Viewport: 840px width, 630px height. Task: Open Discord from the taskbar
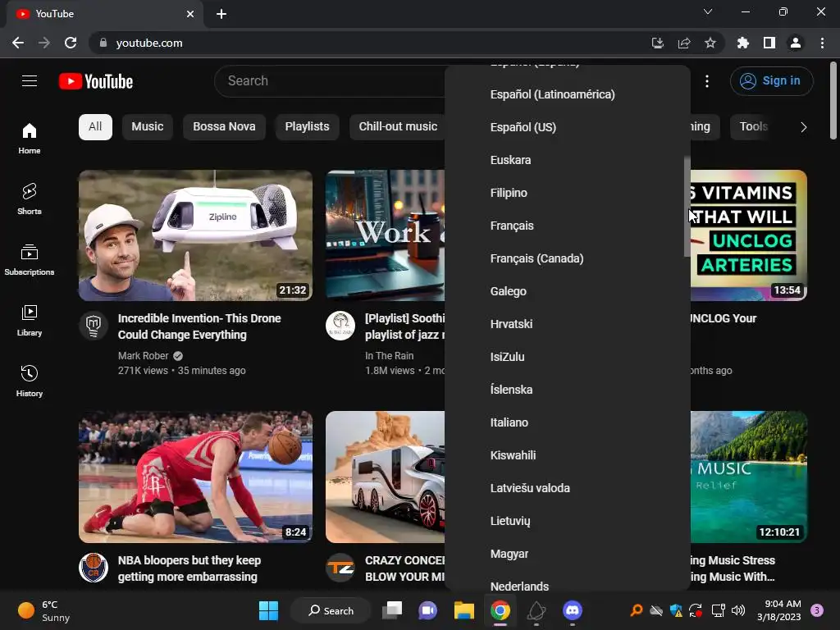[572, 610]
